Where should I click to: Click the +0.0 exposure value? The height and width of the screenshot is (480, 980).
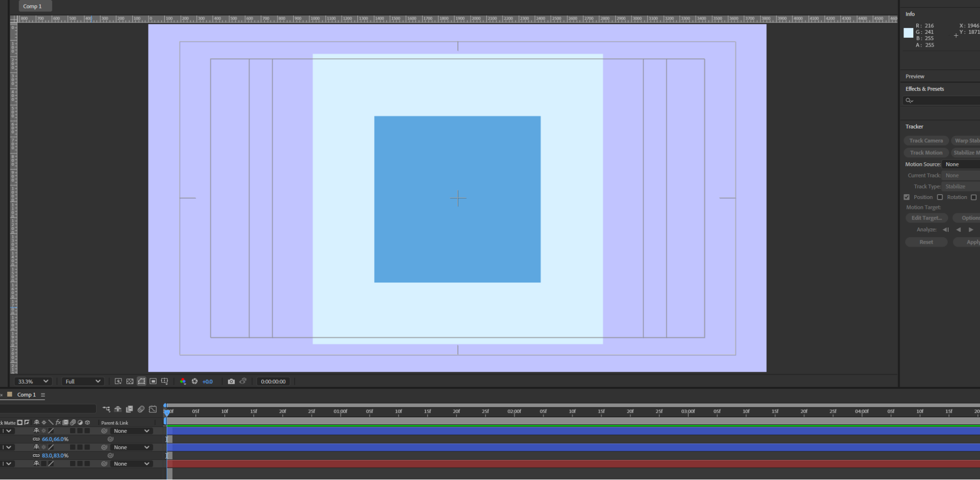207,381
